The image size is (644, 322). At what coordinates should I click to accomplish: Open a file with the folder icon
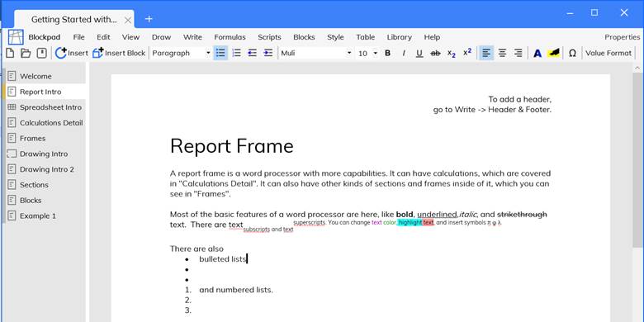(26, 53)
